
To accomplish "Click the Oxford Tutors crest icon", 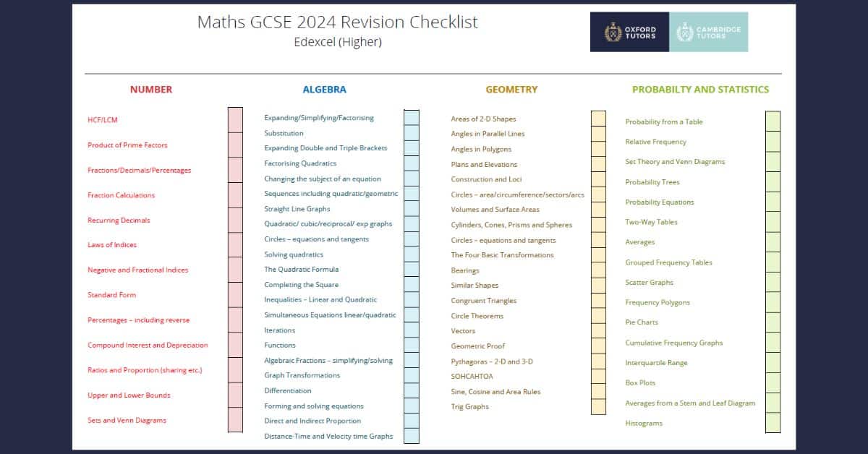I will pyautogui.click(x=613, y=33).
